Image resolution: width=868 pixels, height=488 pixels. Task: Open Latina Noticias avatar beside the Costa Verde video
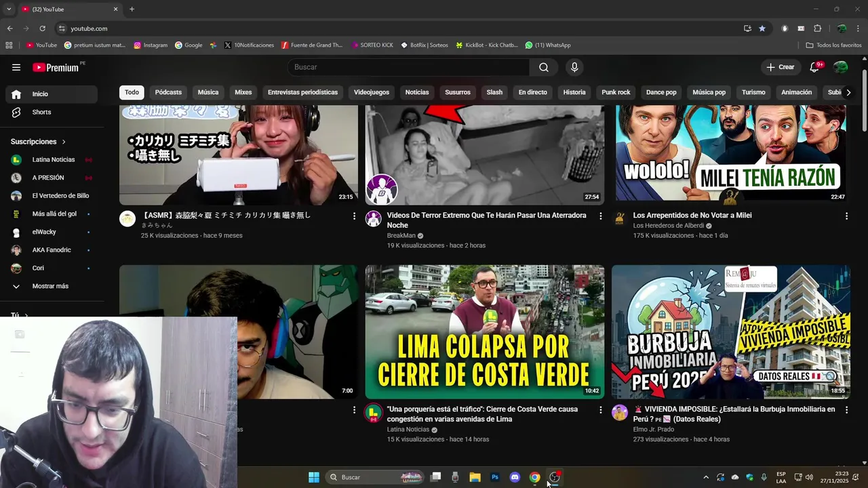[374, 413]
